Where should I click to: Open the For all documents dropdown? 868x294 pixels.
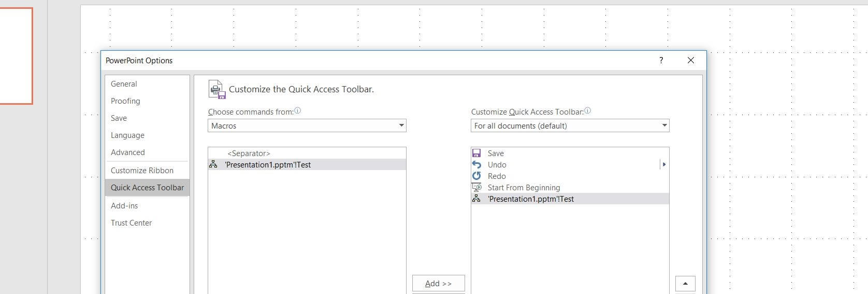coord(570,125)
